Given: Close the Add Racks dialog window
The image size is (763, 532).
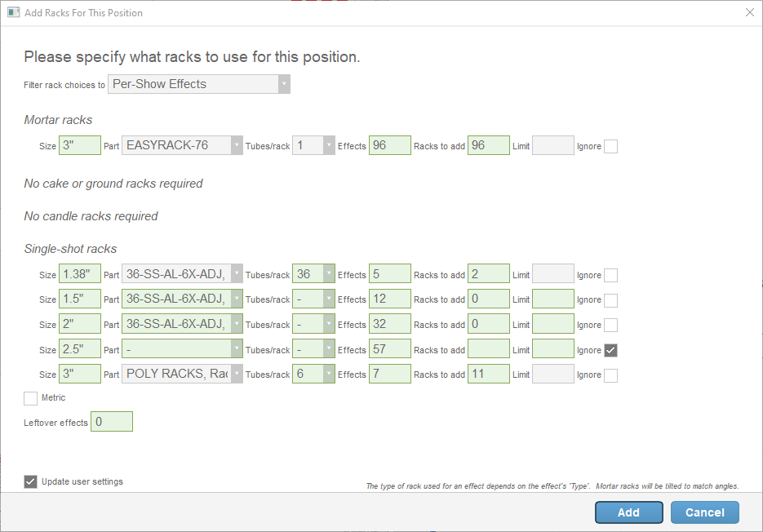Looking at the screenshot, I should tap(750, 12).
